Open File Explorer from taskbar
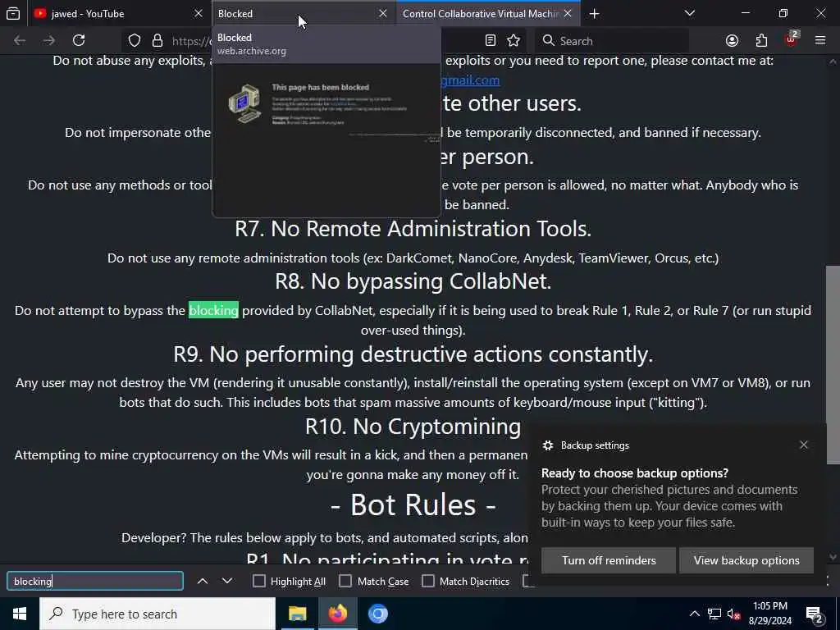840x630 pixels. click(297, 614)
